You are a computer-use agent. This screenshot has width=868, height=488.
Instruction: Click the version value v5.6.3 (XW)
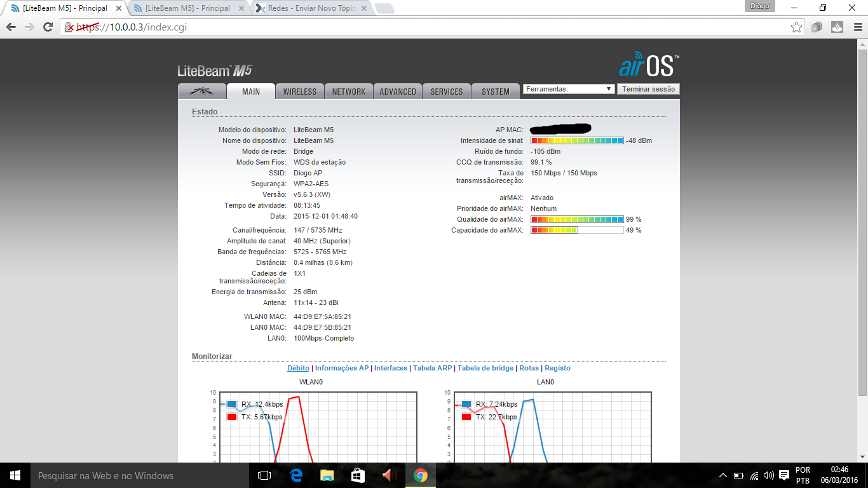(x=312, y=194)
